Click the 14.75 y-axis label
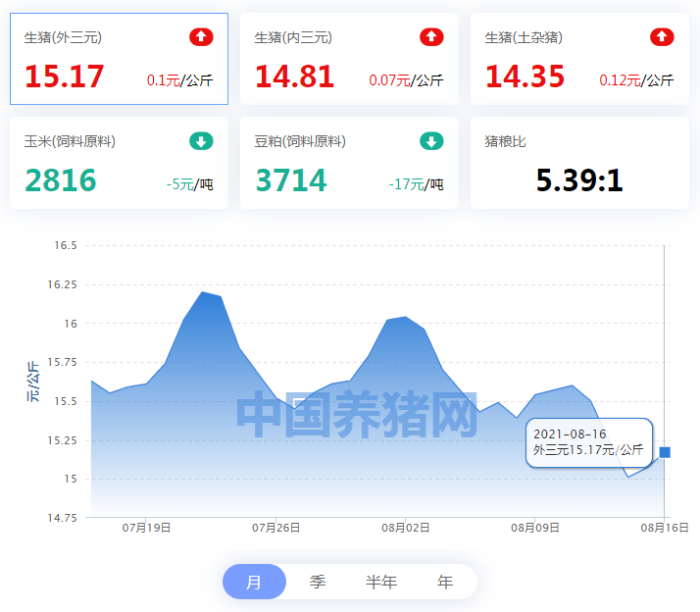This screenshot has height=612, width=700. (62, 518)
